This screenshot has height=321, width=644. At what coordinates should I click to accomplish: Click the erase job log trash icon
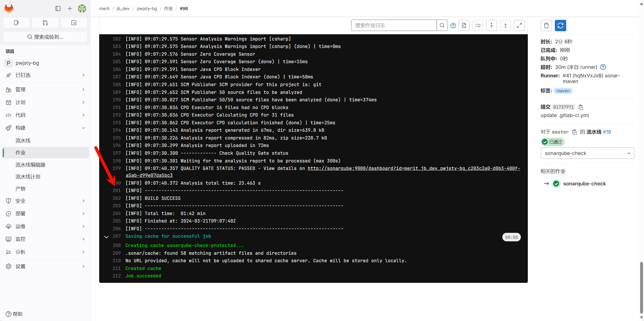(x=546, y=26)
